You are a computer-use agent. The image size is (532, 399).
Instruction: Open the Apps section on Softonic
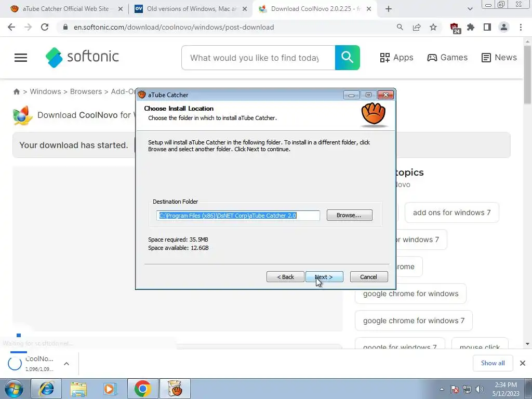tap(396, 57)
